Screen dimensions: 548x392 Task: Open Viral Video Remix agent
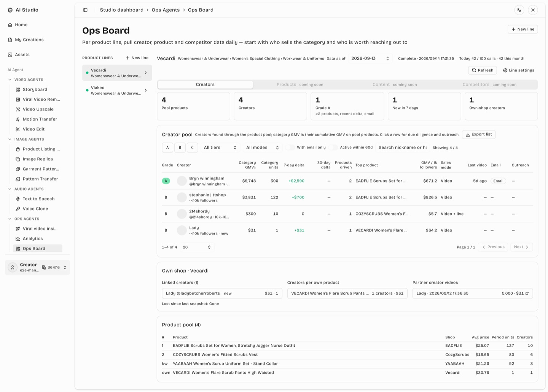(38, 99)
